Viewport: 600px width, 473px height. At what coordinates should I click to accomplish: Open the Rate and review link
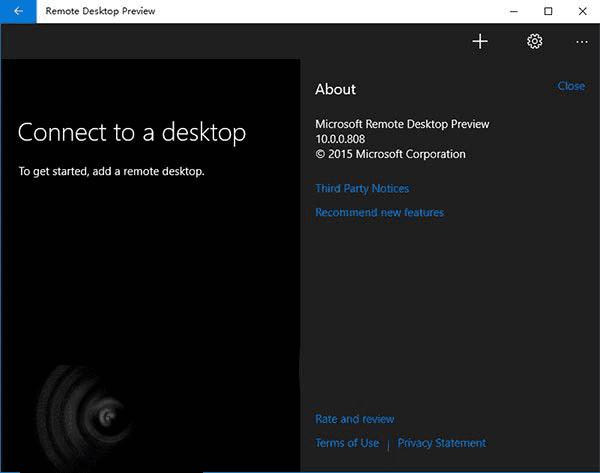pos(354,419)
